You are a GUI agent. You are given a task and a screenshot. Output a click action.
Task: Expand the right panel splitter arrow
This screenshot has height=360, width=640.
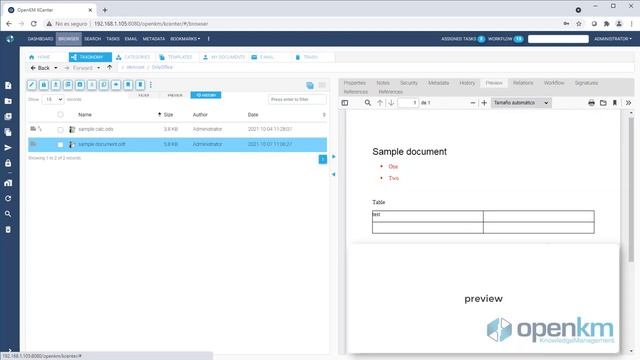[x=333, y=156]
